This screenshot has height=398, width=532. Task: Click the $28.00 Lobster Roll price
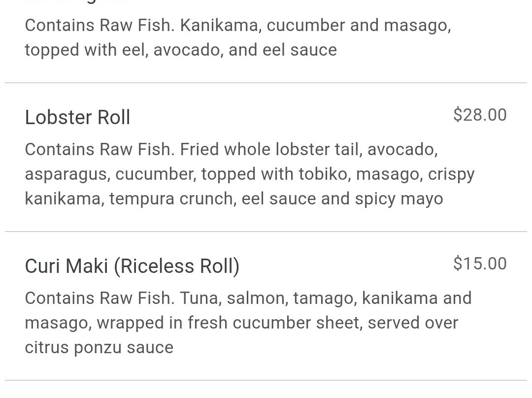479,115
